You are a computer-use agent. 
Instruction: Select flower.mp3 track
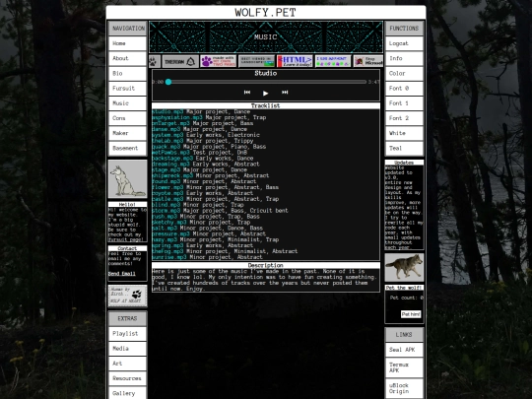pyautogui.click(x=167, y=187)
